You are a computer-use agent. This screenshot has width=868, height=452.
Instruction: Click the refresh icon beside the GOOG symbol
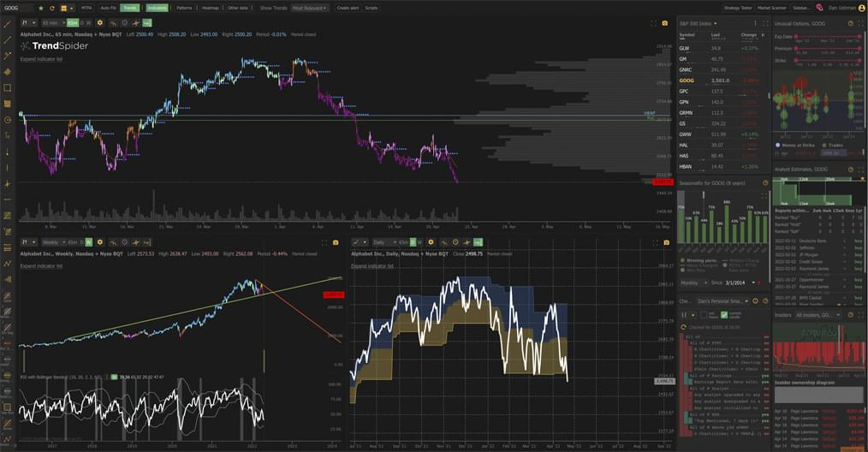click(52, 8)
